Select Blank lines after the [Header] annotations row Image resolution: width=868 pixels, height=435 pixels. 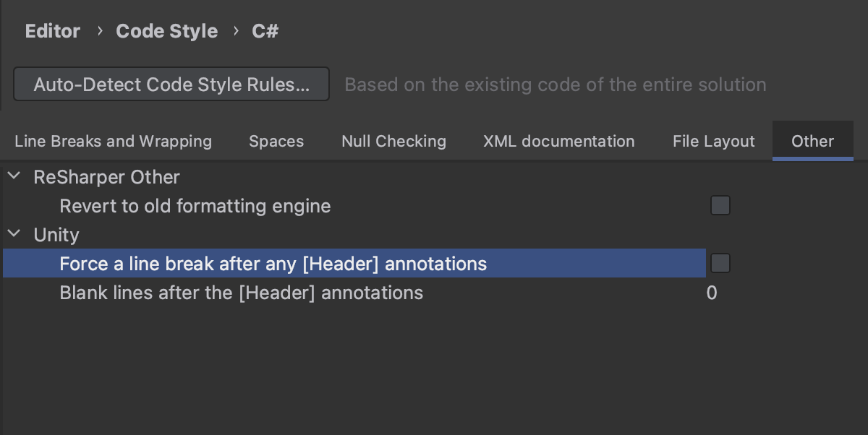(241, 293)
